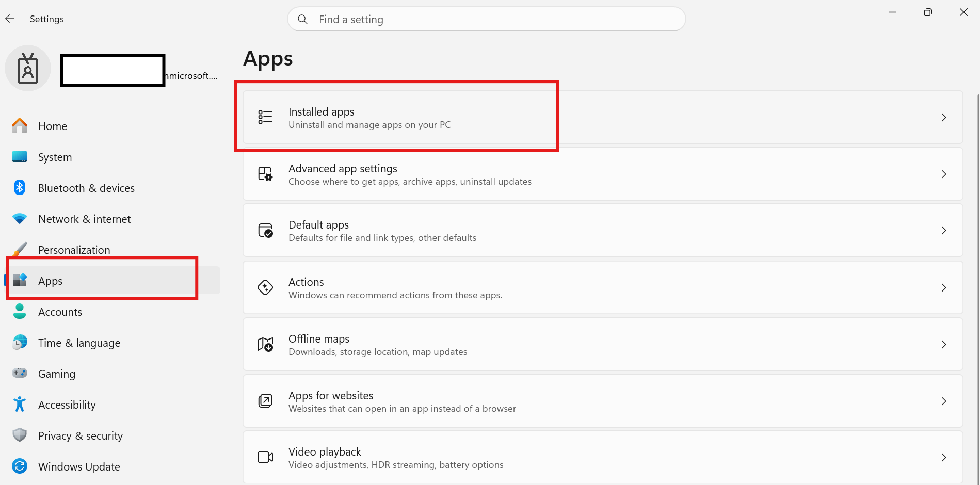Click the Actions diamond icon

tap(265, 287)
